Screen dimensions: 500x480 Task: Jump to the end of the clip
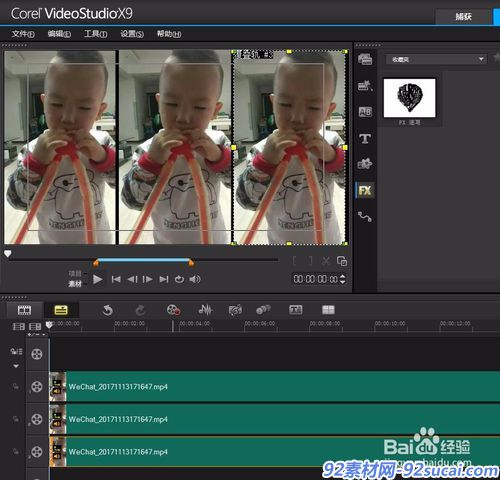click(x=164, y=279)
